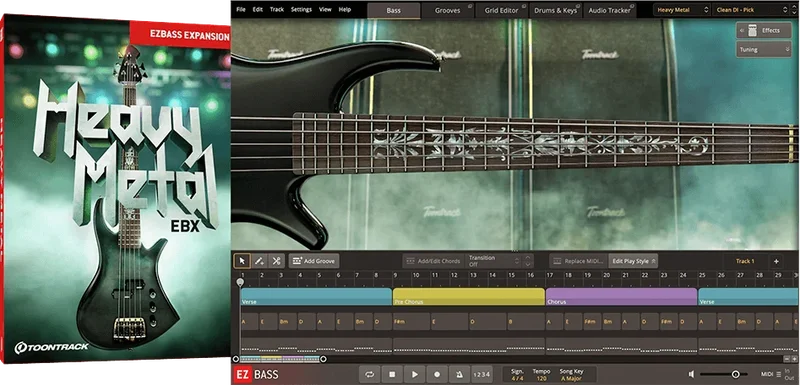
Task: Switch to the Bass tab
Action: (393, 10)
